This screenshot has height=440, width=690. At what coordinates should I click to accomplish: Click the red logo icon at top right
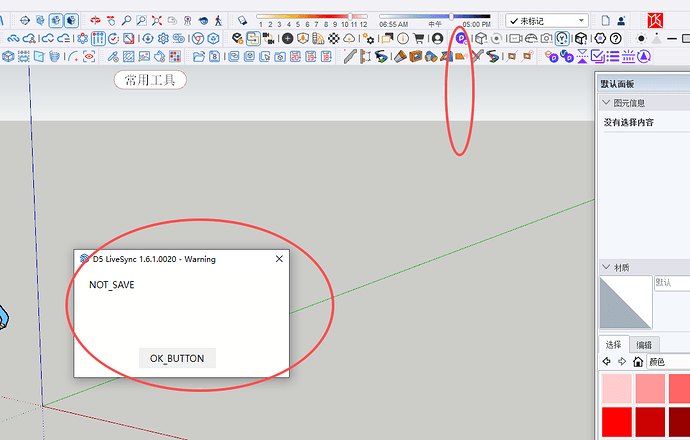pyautogui.click(x=655, y=20)
